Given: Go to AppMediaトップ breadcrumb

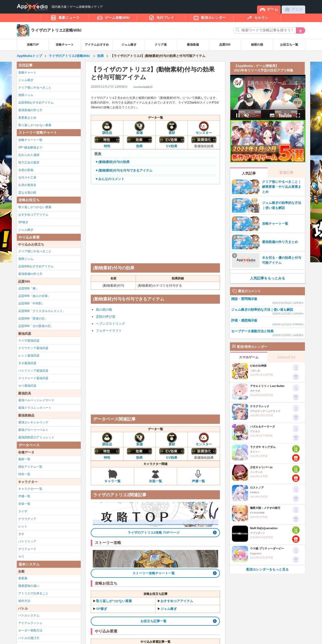Looking at the screenshot, I should (x=30, y=56).
